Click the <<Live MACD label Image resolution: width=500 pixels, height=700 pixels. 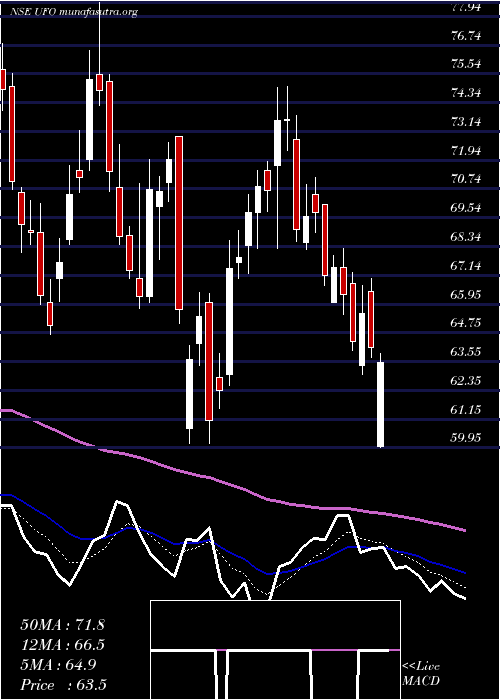click(x=421, y=674)
